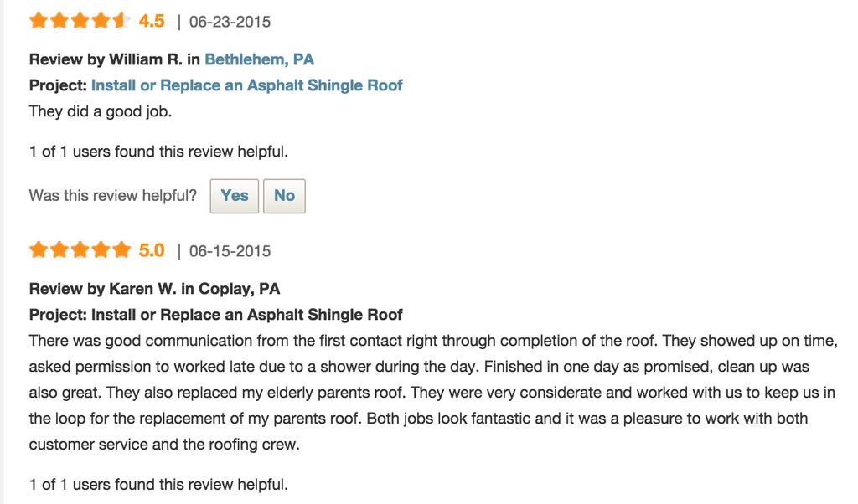Viewport: 858px width, 504px height.
Task: Click the "Review by Karen W." heading
Action: [154, 289]
